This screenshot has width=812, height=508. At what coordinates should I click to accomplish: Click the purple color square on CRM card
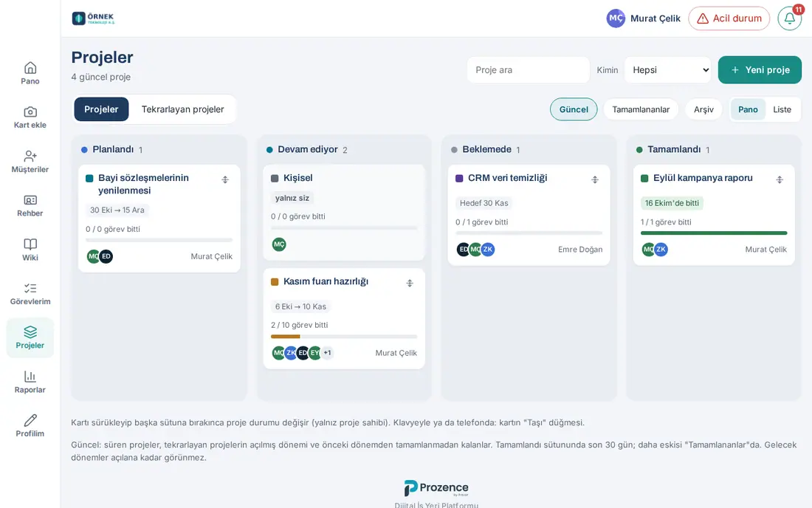[459, 179]
